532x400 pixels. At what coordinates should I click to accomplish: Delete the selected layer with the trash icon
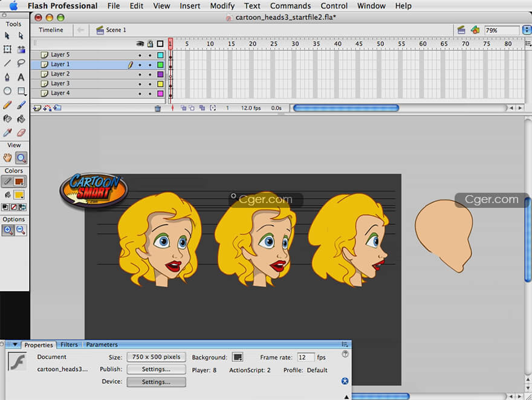[158, 109]
